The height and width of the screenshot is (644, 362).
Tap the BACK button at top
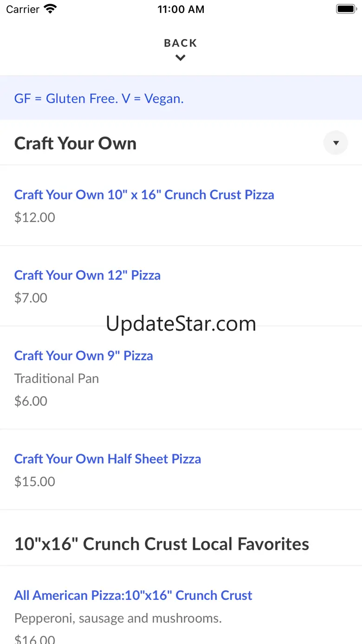point(181,43)
